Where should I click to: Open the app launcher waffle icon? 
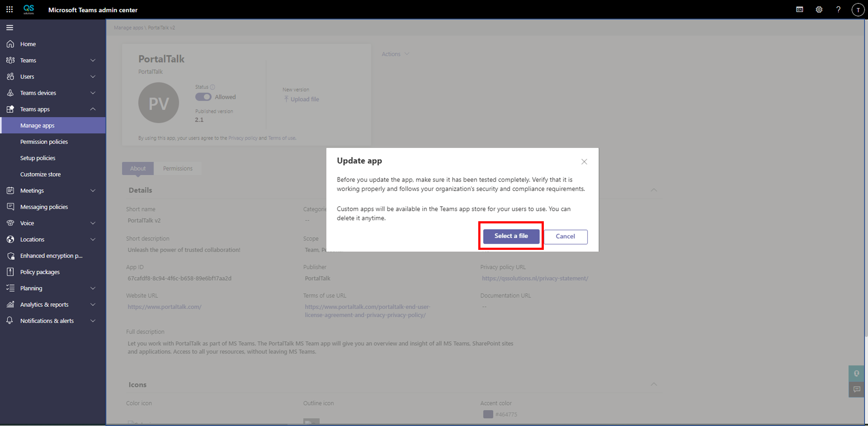(x=10, y=10)
